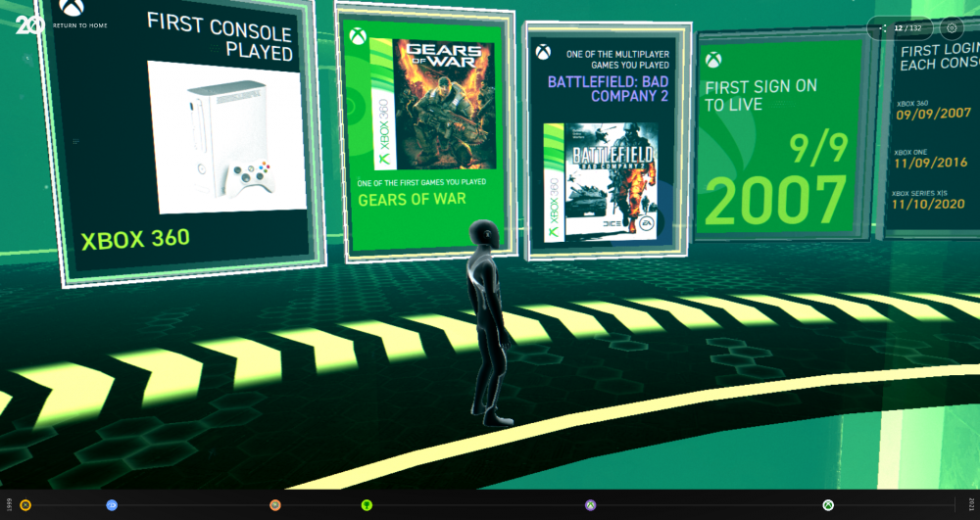This screenshot has width=980, height=520.
Task: Jump to the purple Xbox timeline marker
Action: [591, 505]
